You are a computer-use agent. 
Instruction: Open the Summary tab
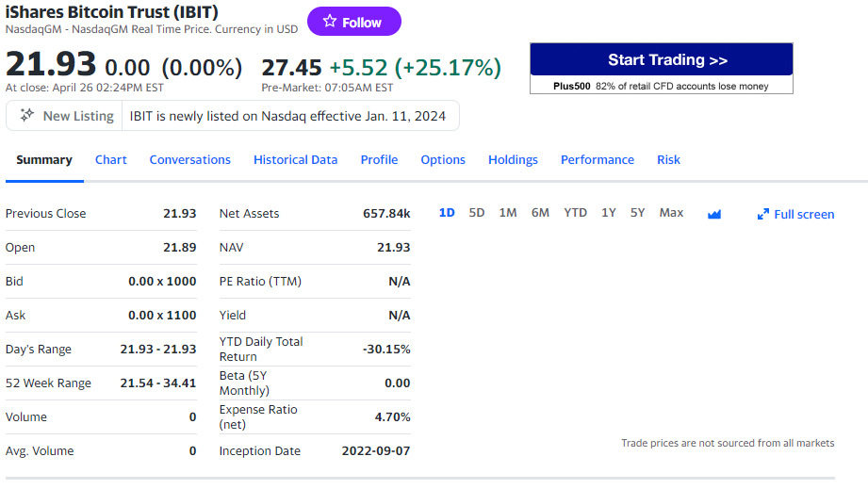tap(44, 160)
